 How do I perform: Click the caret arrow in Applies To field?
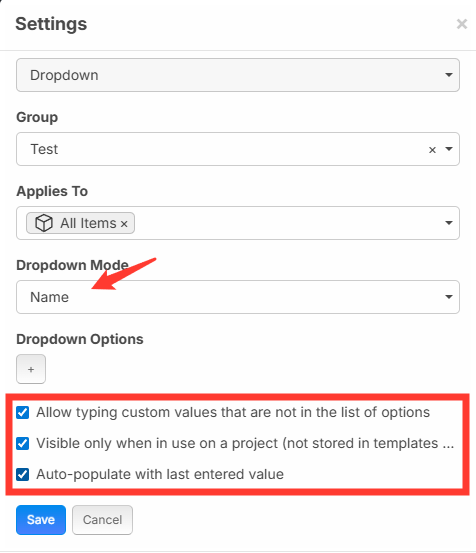point(449,223)
